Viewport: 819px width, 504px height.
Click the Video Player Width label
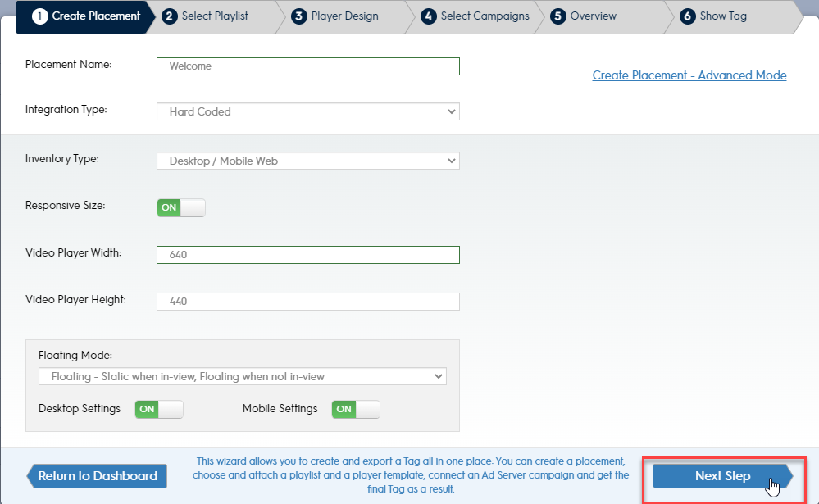click(73, 252)
